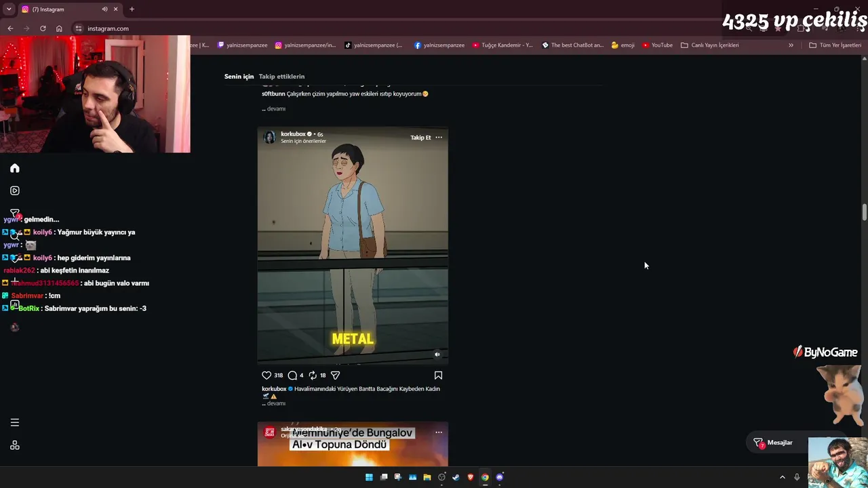This screenshot has height=488, width=868.
Task: Open comments on the korkubox post
Action: tap(292, 375)
